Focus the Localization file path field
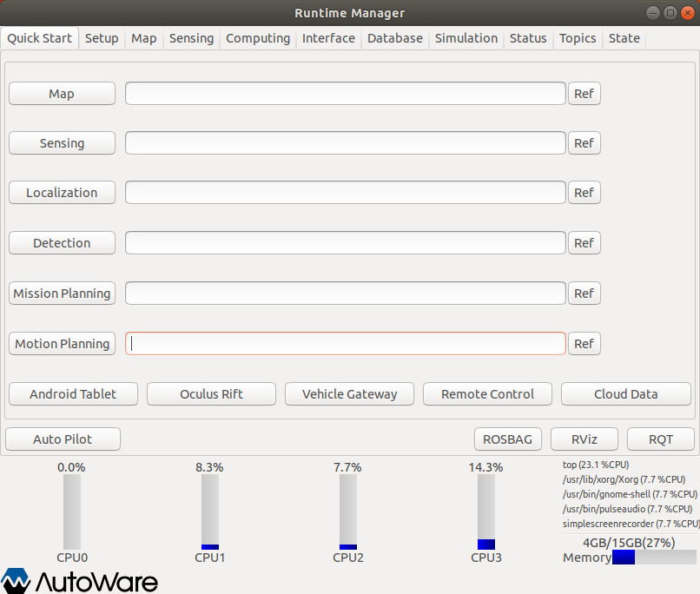This screenshot has height=594, width=700. 346,193
